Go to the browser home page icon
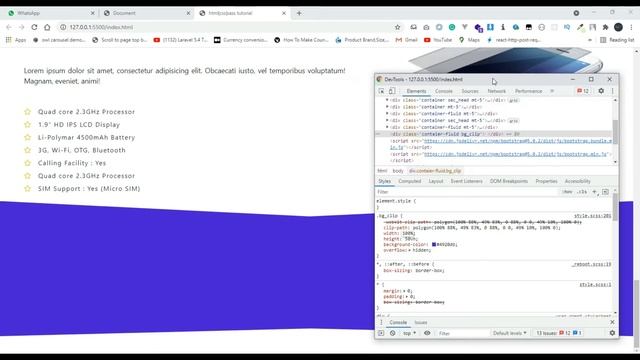Viewport: 640px width, 360px height. 47,27
